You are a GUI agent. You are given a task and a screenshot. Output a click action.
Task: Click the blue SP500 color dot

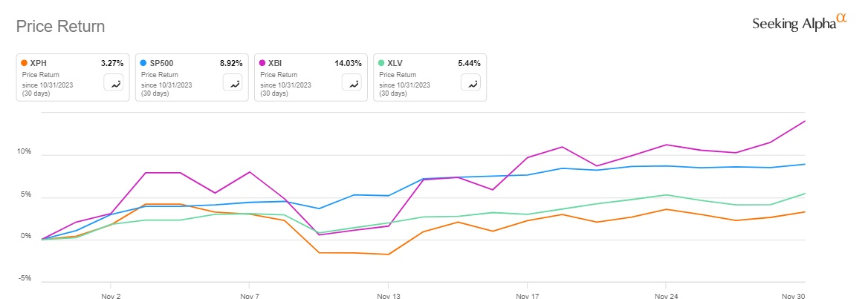[143, 64]
